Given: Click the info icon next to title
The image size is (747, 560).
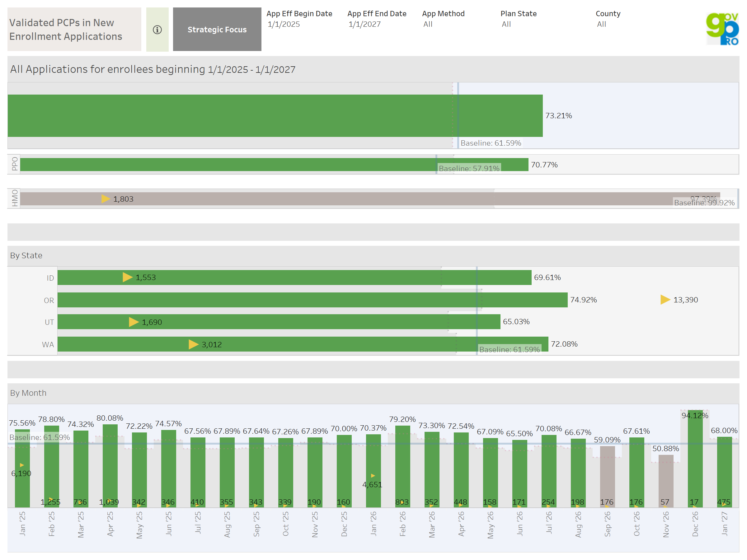Looking at the screenshot, I should coord(157,30).
